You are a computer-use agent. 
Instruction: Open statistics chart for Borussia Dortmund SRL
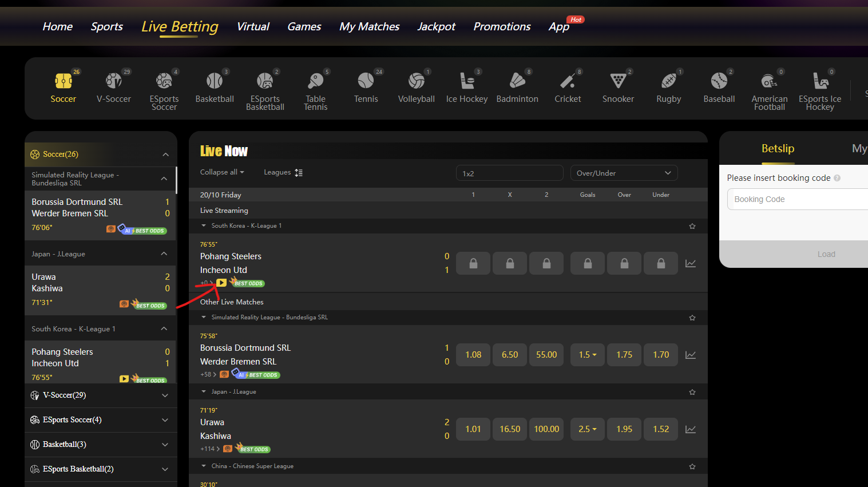691,355
